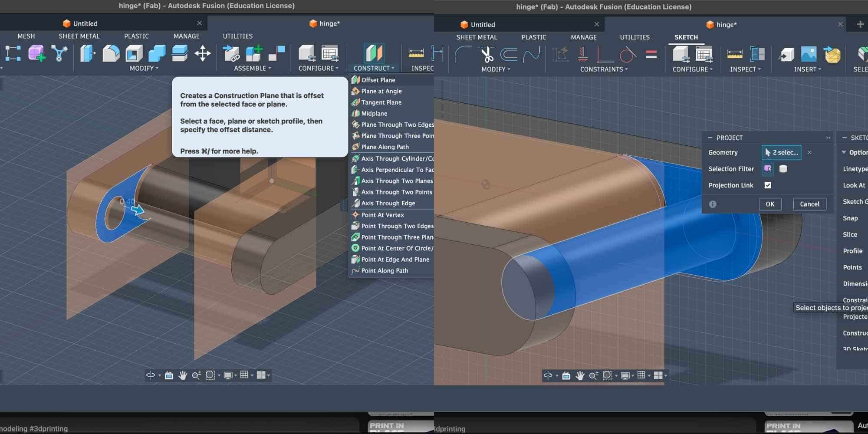Click the Measure ruler icon in left window
The height and width of the screenshot is (434, 868).
tap(416, 53)
